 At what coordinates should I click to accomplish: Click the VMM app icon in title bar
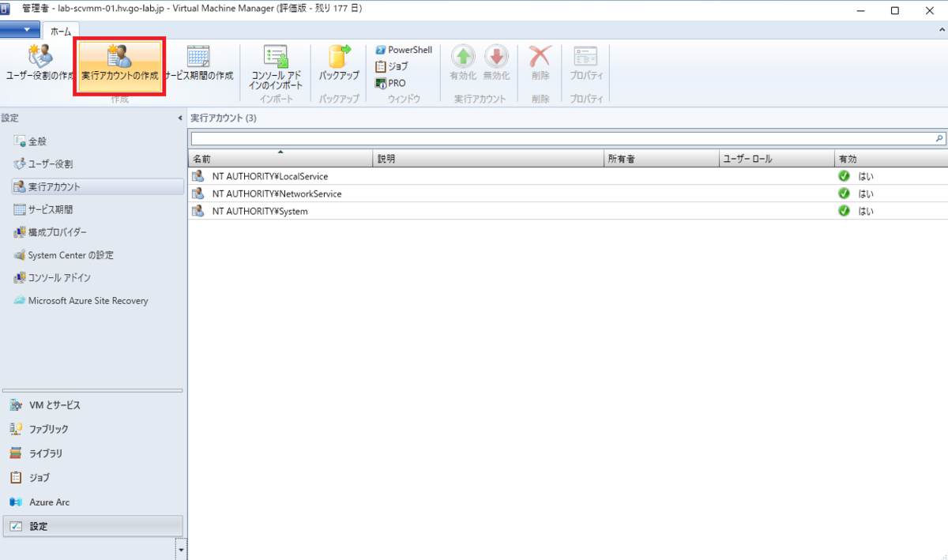pyautogui.click(x=6, y=9)
